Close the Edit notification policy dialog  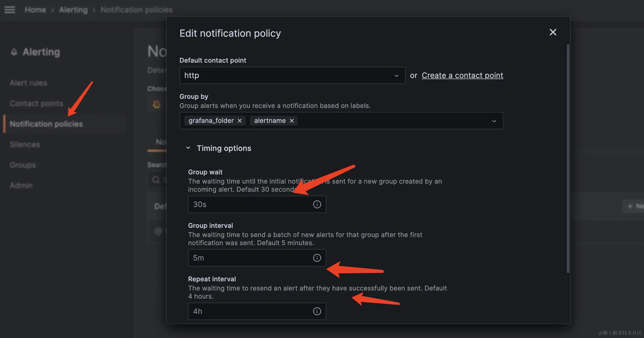click(x=553, y=32)
